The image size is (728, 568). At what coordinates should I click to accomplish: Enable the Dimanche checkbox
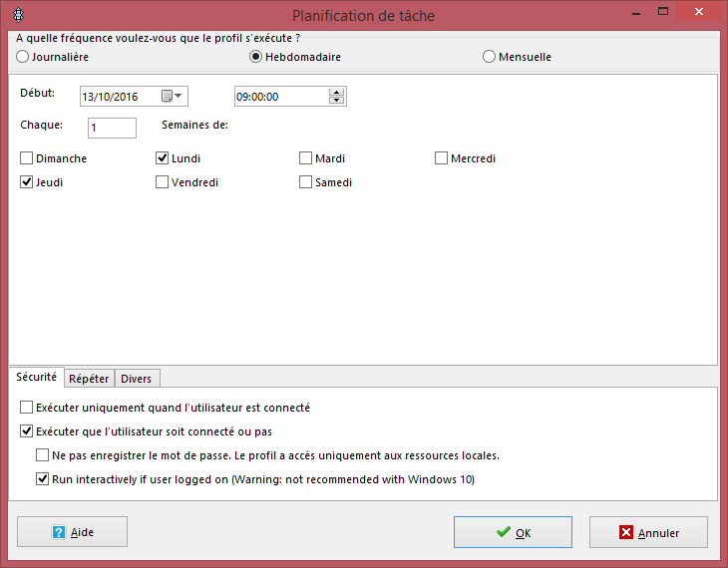(27, 158)
